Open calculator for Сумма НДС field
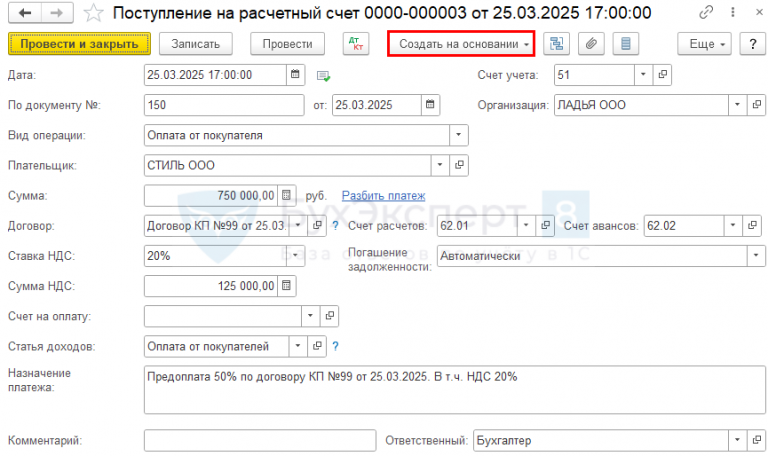This screenshot has height=456, width=768. coord(287,286)
